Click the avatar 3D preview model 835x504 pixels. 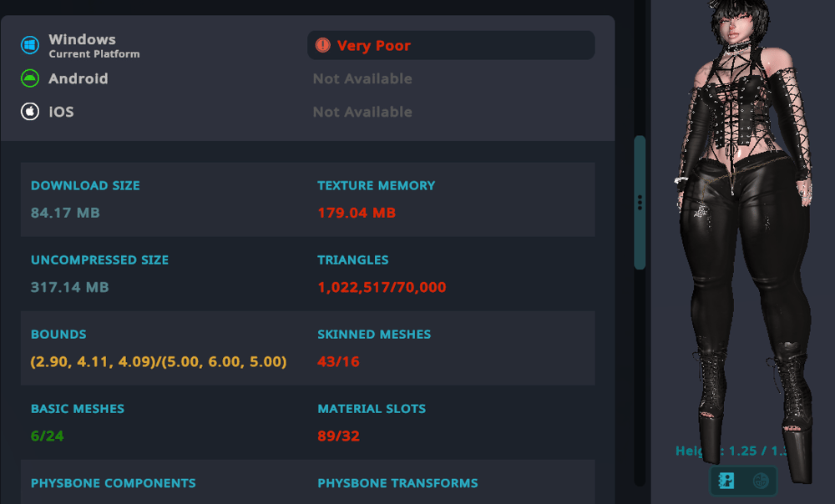click(x=743, y=234)
